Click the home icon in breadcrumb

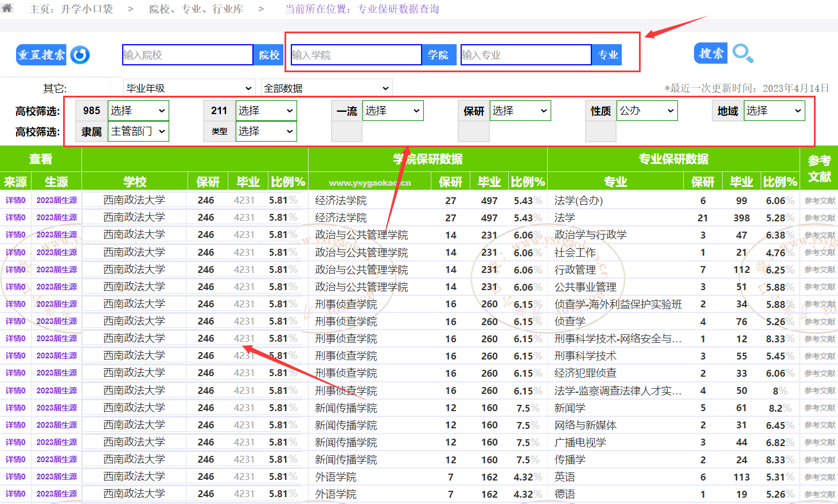7,8
